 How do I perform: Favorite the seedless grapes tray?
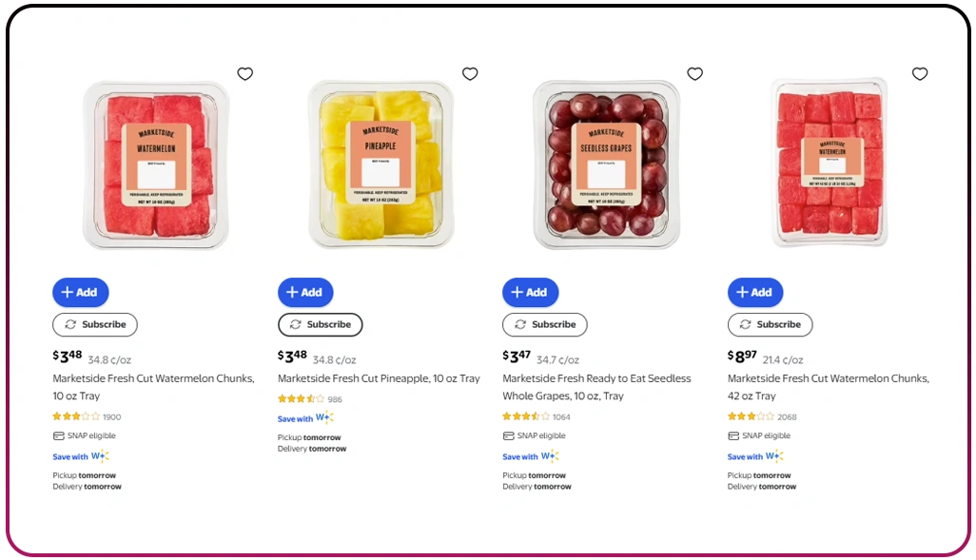click(x=695, y=73)
